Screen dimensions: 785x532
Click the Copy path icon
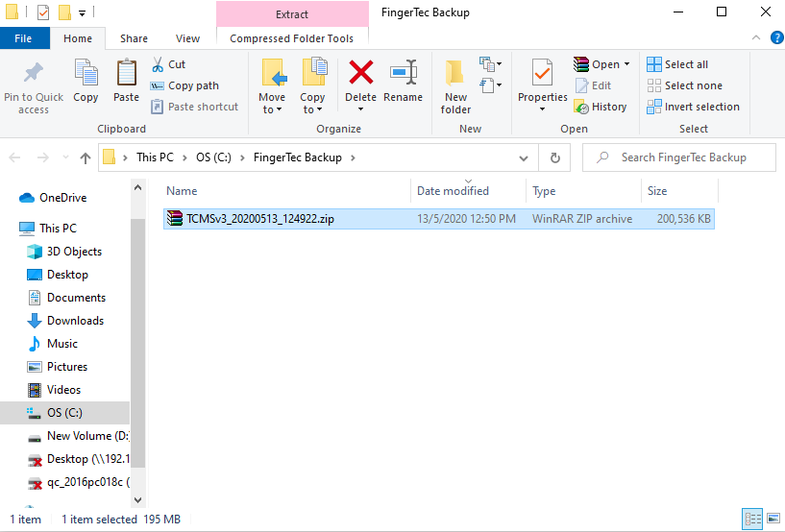pos(158,85)
